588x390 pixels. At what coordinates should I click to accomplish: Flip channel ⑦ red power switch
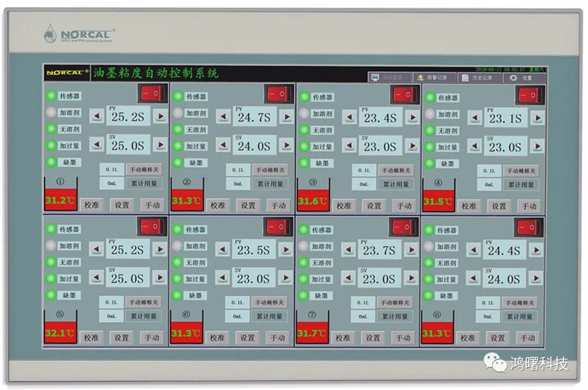coord(403,227)
